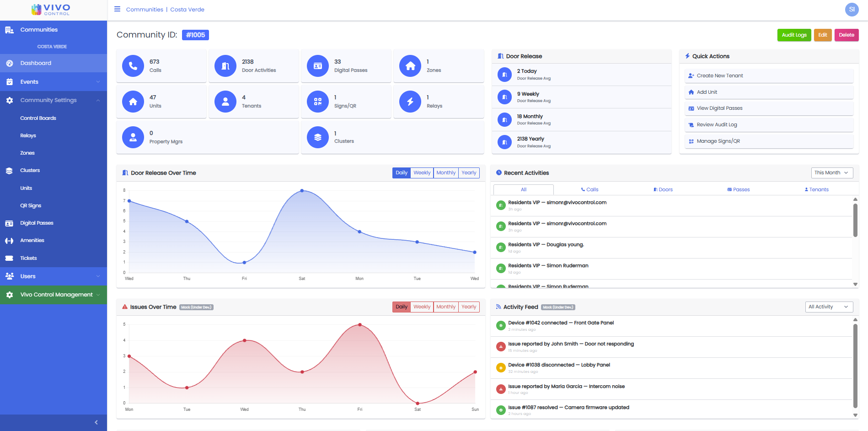Click the Vivo Control logo

point(51,10)
